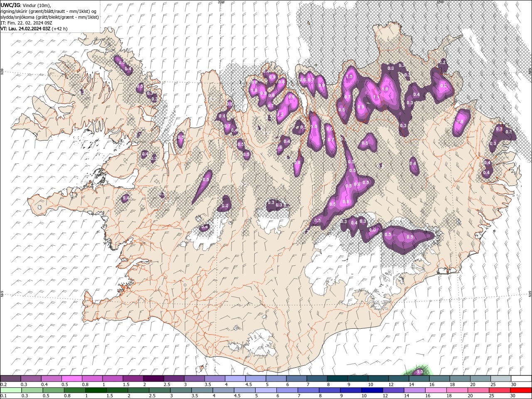
Task: Choose the snow legend swatch between 18 and 20
Action: pos(460,379)
